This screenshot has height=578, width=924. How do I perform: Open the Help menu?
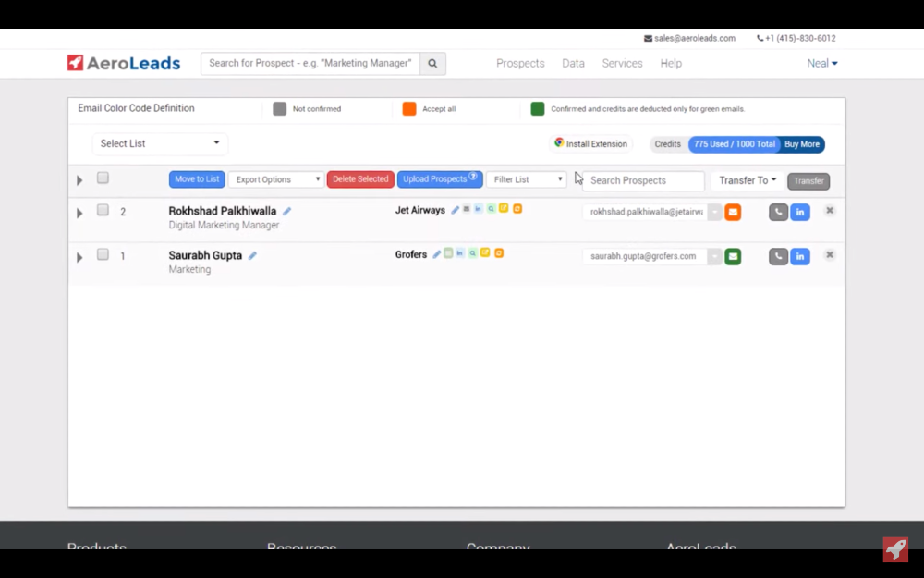[671, 63]
